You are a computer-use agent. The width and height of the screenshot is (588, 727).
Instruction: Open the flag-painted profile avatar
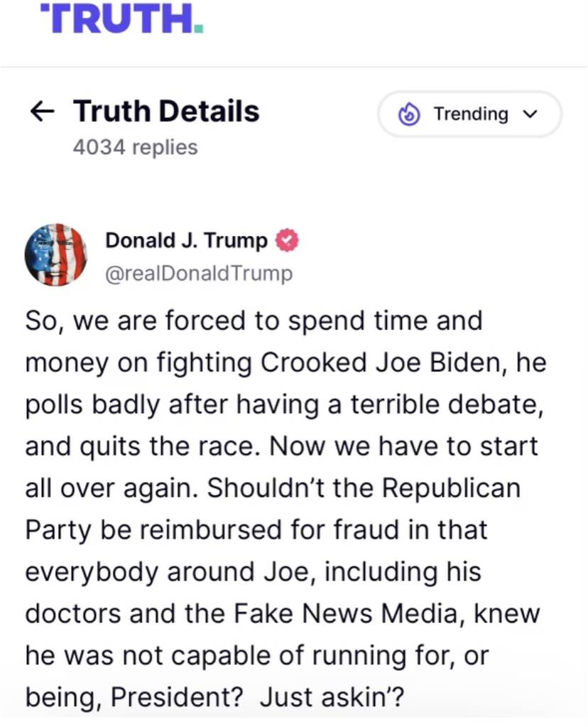(55, 254)
